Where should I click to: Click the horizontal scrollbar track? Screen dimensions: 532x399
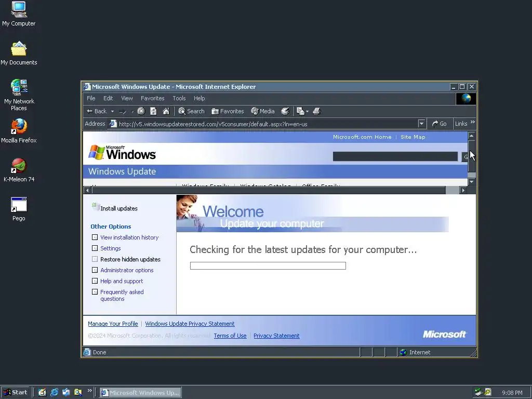tap(453, 190)
